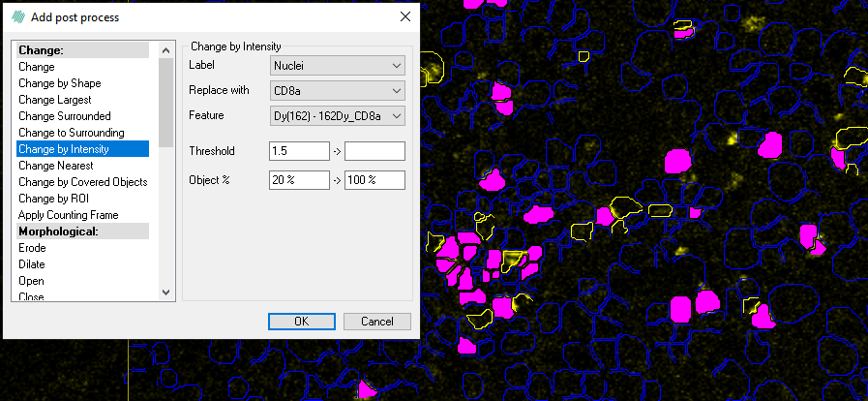Click the Cancel button
This screenshot has height=401, width=868.
click(377, 322)
